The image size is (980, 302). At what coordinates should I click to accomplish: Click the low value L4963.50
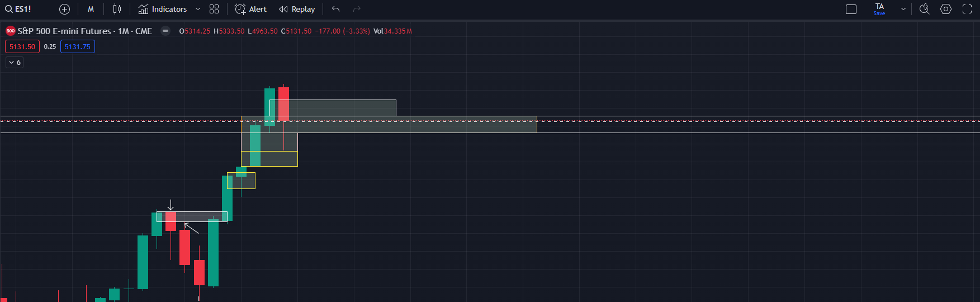[263, 31]
